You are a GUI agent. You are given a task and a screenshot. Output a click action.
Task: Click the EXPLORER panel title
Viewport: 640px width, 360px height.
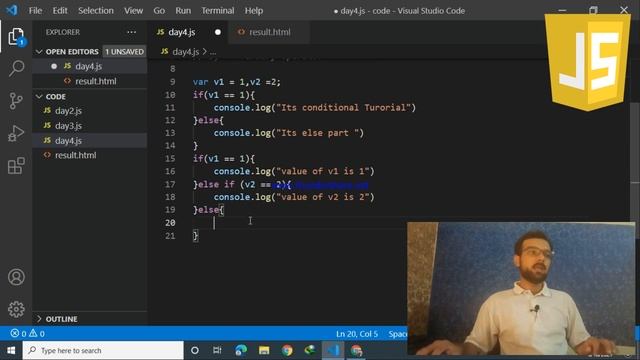(x=62, y=32)
